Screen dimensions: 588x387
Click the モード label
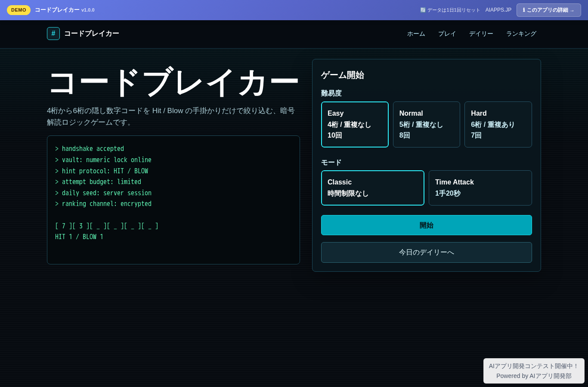(x=331, y=163)
